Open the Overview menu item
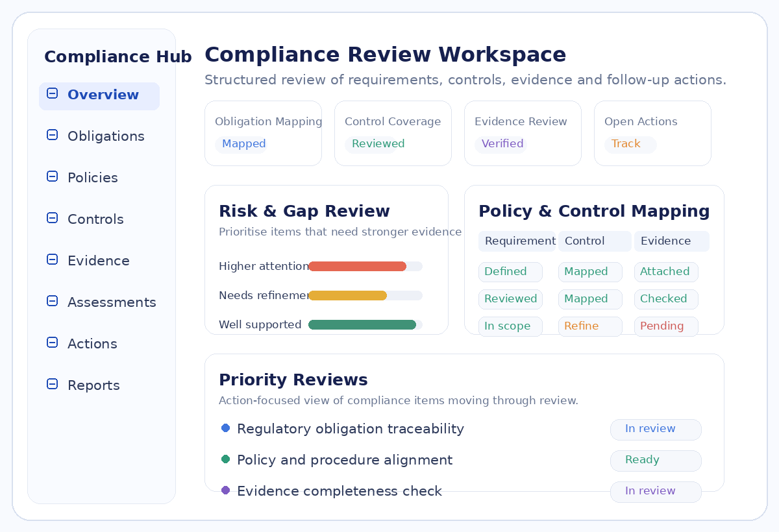This screenshot has width=779, height=532. (x=99, y=96)
